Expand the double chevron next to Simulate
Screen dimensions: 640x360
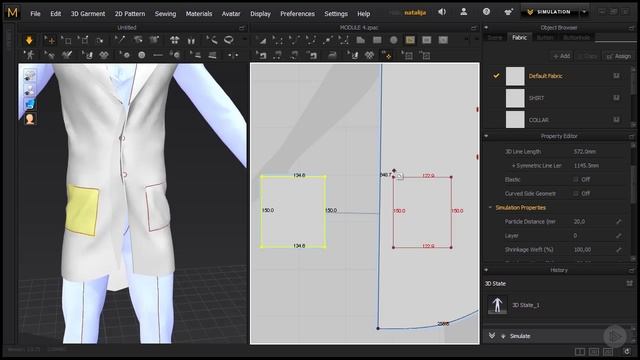[492, 336]
